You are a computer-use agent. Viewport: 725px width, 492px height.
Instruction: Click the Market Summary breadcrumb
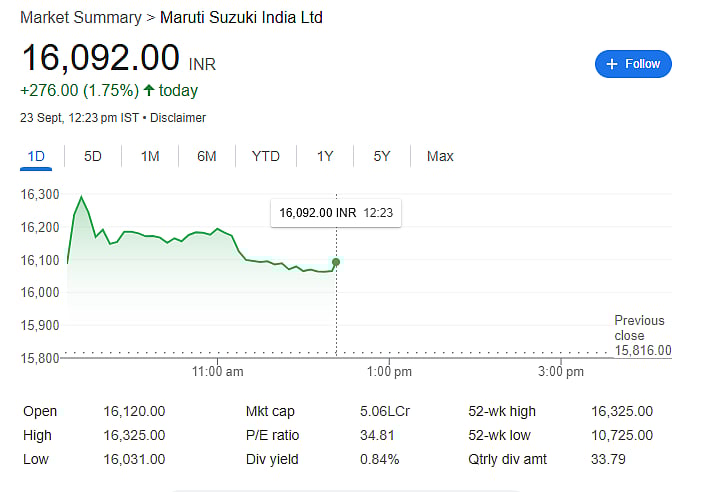click(x=79, y=18)
